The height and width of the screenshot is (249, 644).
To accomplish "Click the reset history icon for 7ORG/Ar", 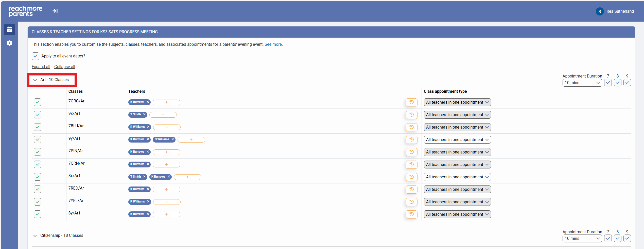I will 411,102.
